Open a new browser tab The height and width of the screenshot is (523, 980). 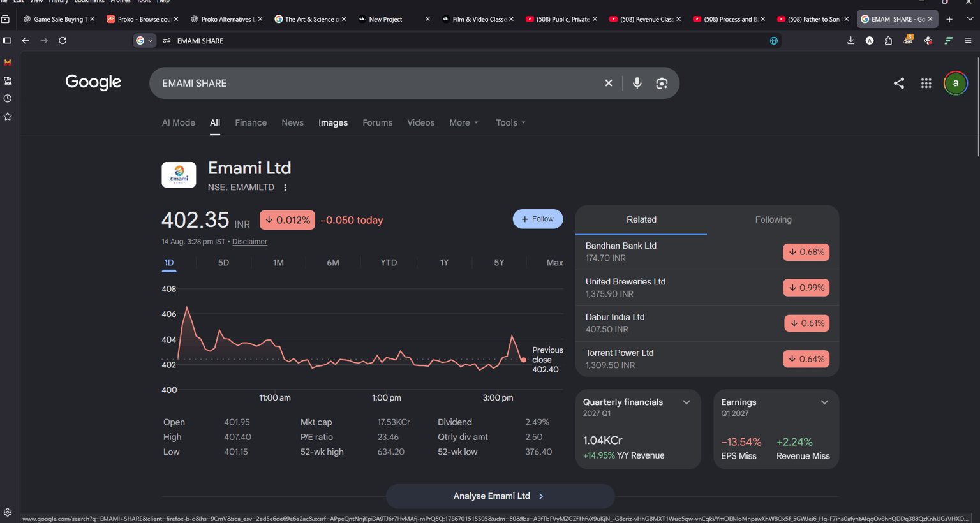[x=949, y=19]
